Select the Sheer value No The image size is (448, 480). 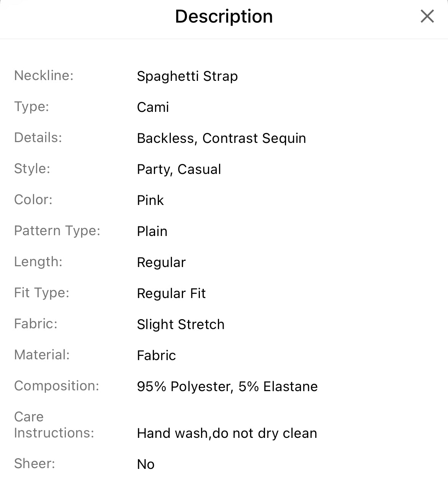146,464
